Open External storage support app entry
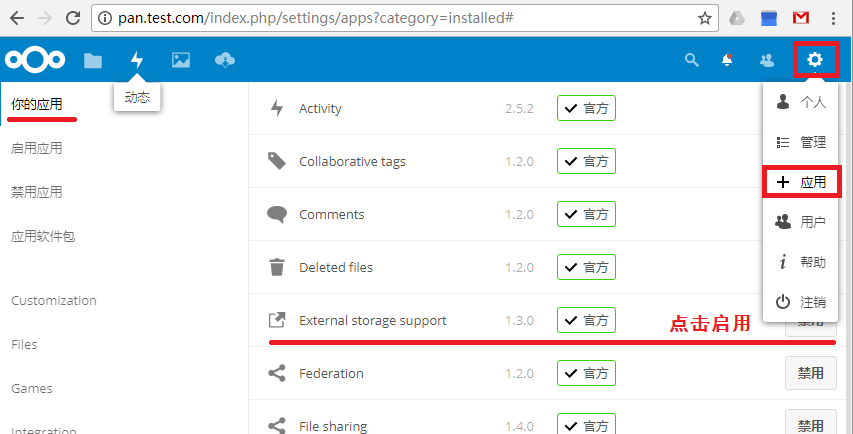853x434 pixels. tap(372, 321)
